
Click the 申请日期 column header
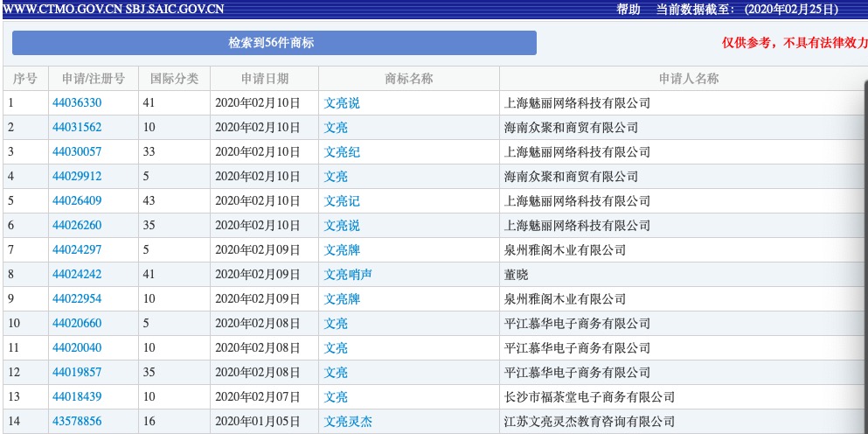click(x=265, y=79)
